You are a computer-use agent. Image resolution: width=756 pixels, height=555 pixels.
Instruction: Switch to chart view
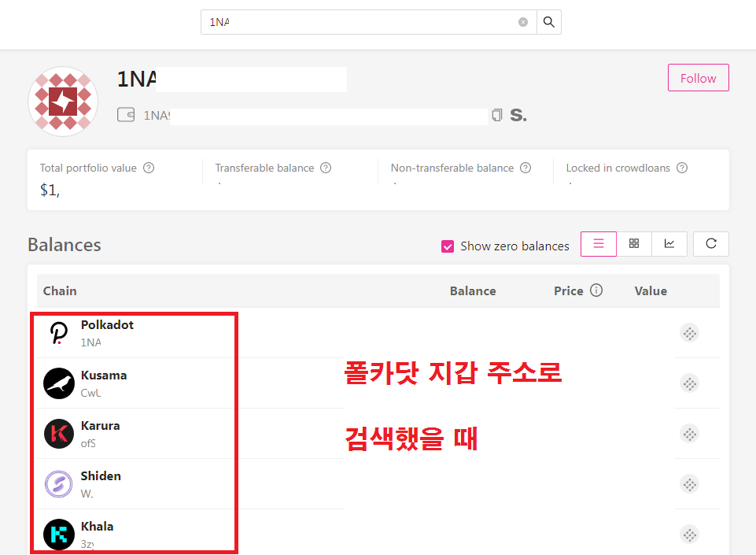(x=669, y=244)
